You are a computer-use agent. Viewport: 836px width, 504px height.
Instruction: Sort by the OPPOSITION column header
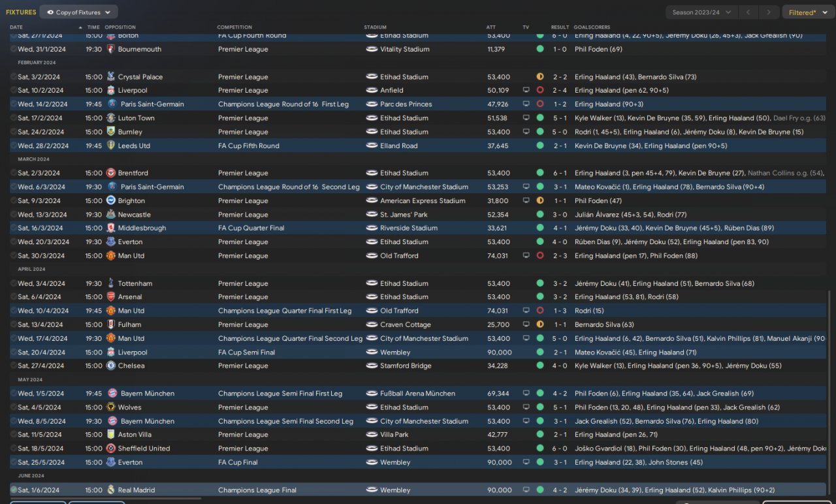[120, 27]
